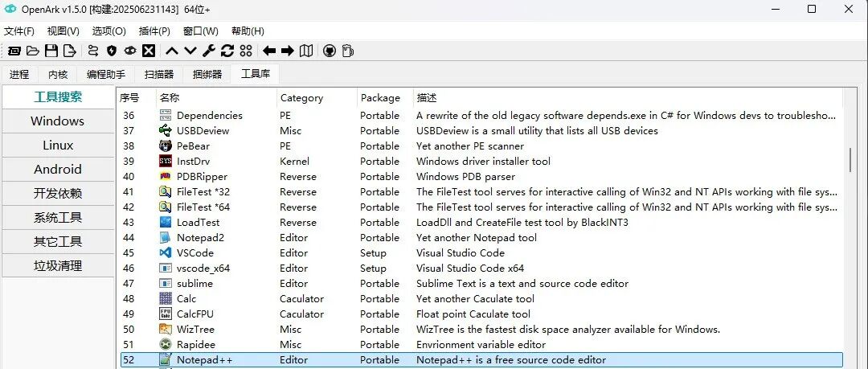The image size is (868, 369).
Task: Open the 视图(V) menu
Action: 63,31
